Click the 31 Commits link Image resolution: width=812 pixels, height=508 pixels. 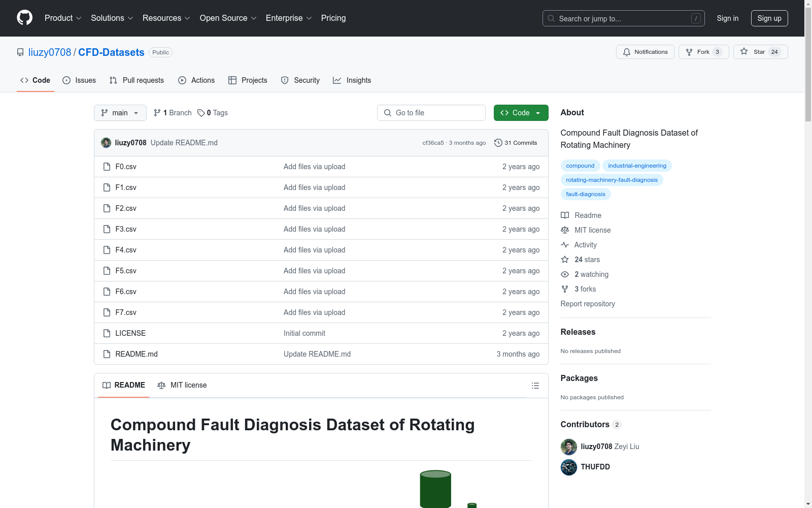click(516, 143)
